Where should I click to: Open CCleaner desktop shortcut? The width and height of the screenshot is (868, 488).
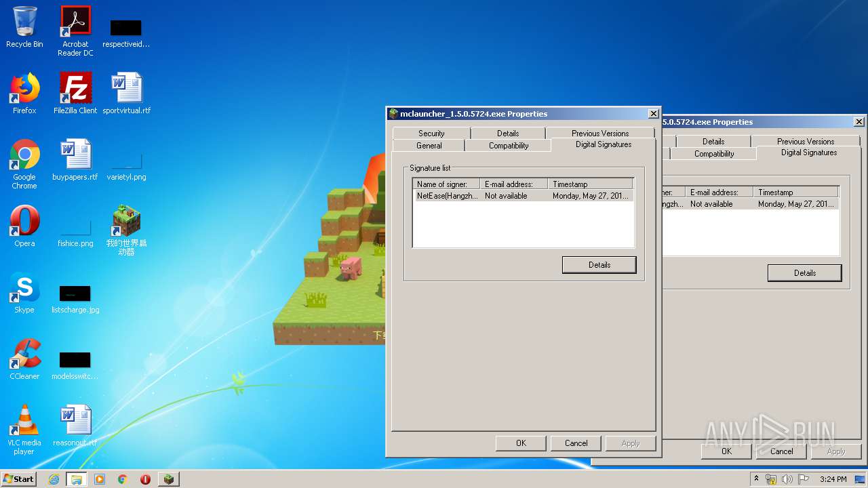tap(24, 359)
